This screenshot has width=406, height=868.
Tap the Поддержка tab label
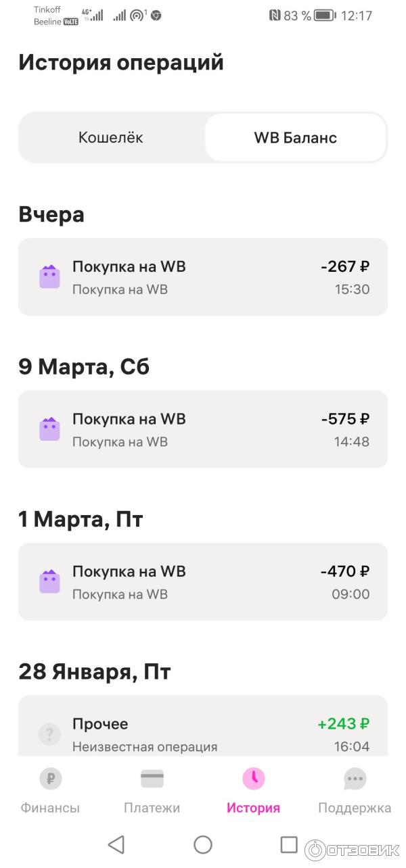[x=355, y=808]
